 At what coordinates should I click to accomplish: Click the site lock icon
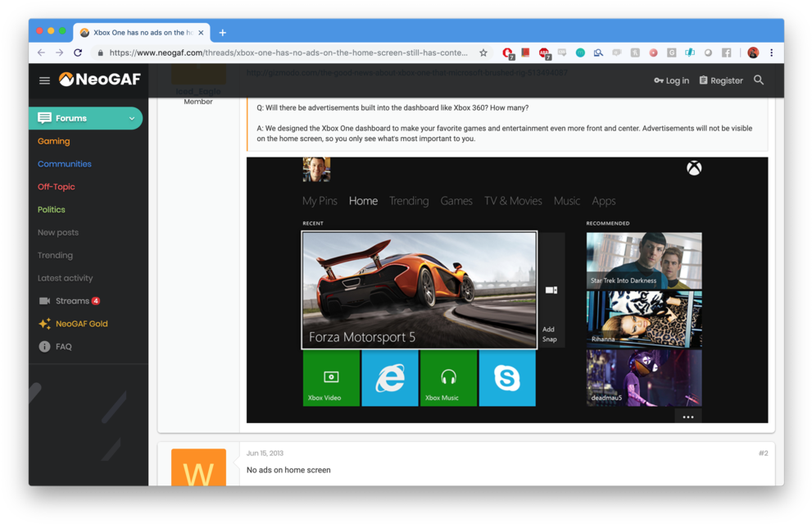[x=101, y=52]
